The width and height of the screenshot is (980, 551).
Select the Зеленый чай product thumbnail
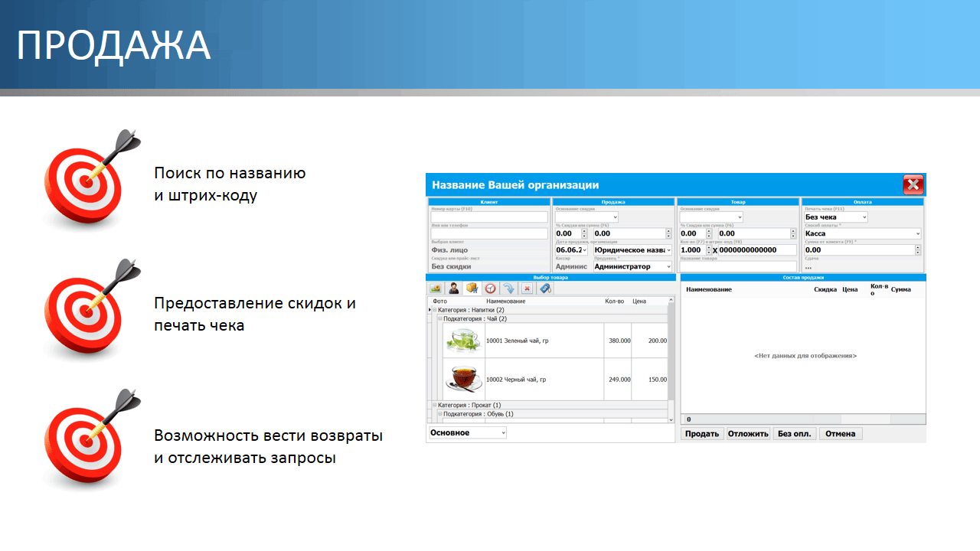[x=464, y=341]
